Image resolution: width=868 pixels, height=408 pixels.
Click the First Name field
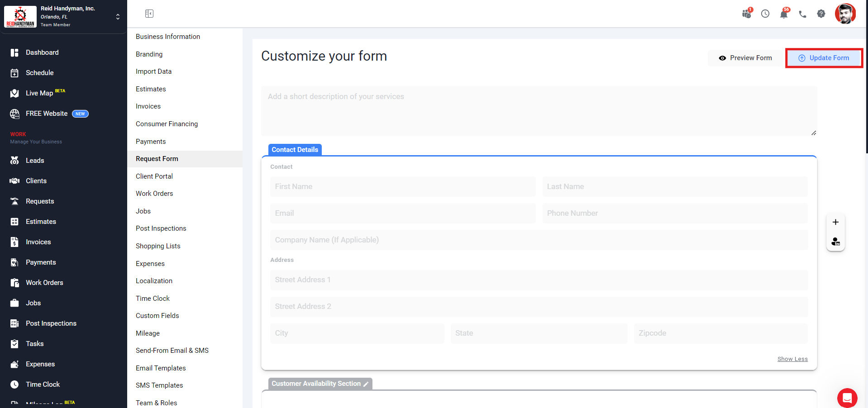tap(403, 187)
